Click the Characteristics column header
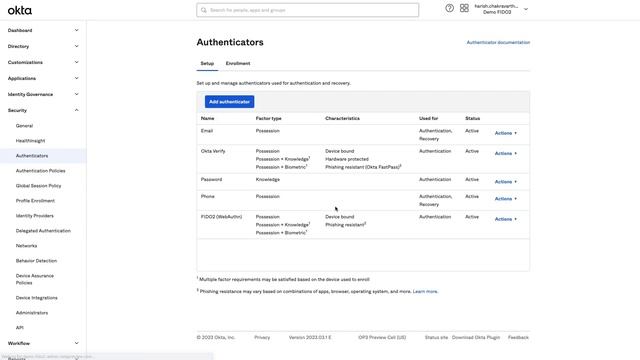The height and width of the screenshot is (360, 640). [x=342, y=118]
